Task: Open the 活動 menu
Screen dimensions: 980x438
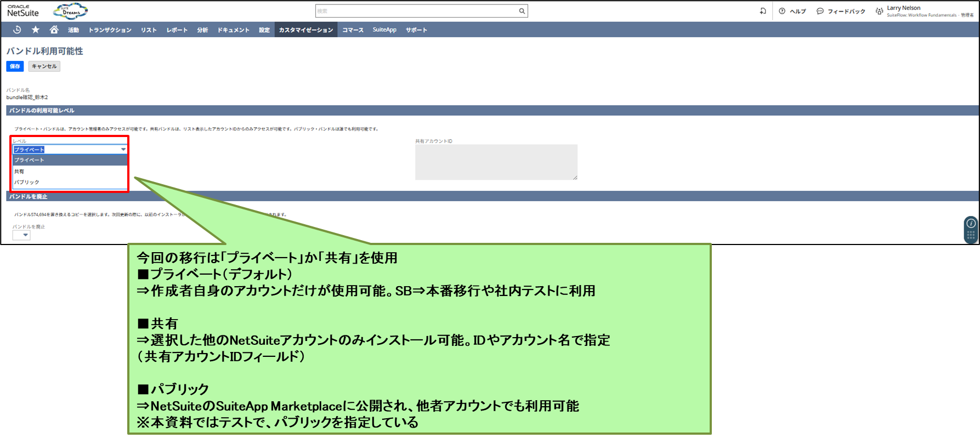Action: coord(73,30)
